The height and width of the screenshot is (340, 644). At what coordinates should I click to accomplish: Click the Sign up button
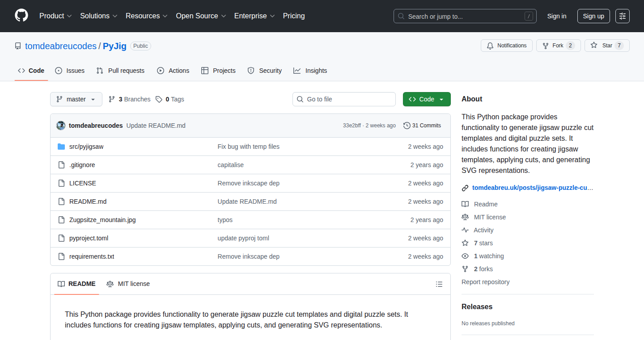(x=593, y=16)
